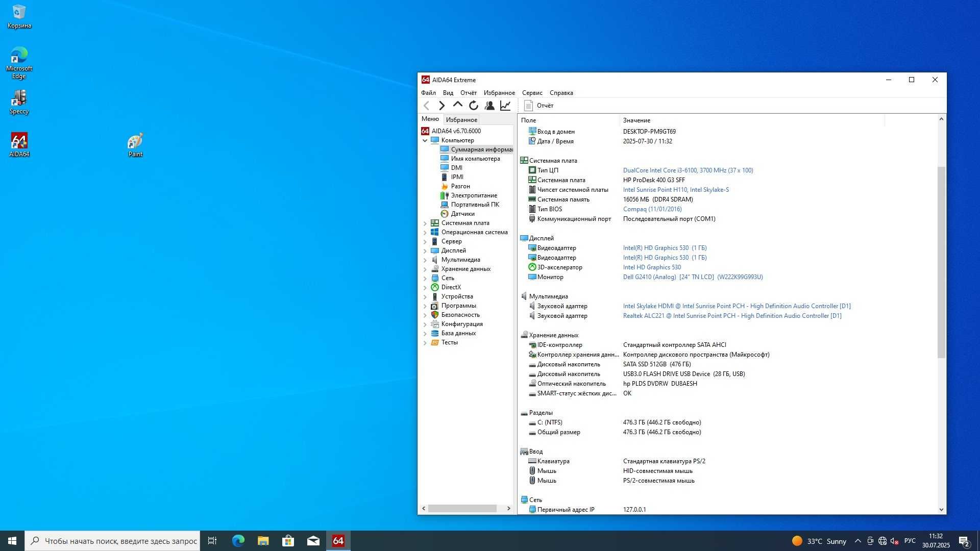This screenshot has width=980, height=551.
Task: Select Программы in the tree
Action: click(x=453, y=306)
